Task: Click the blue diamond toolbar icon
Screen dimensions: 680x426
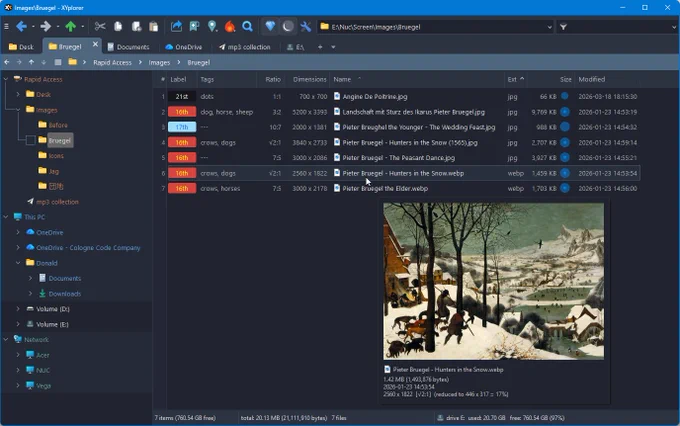Action: [x=270, y=27]
